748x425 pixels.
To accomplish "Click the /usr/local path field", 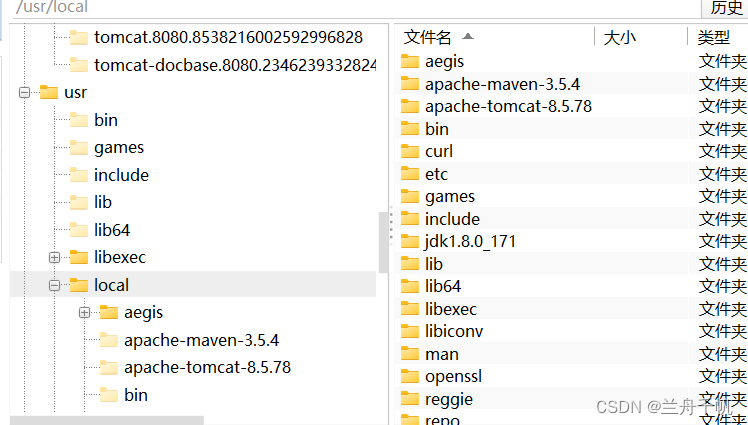I will (x=355, y=8).
